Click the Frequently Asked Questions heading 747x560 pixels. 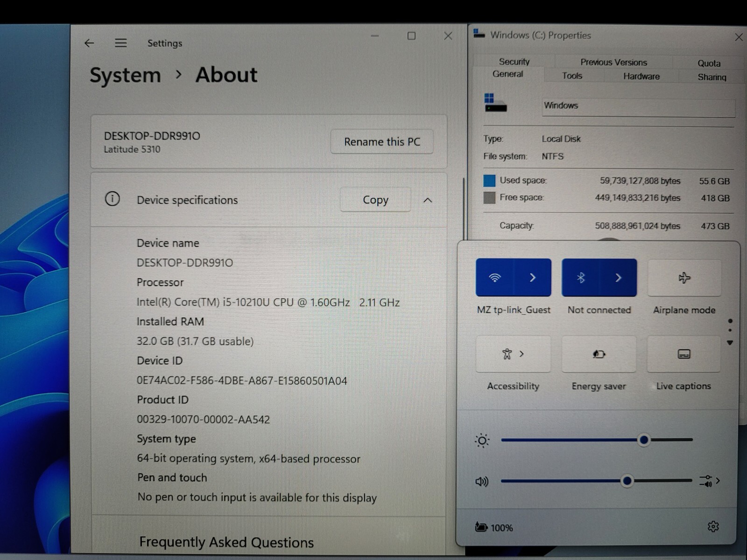click(x=226, y=542)
